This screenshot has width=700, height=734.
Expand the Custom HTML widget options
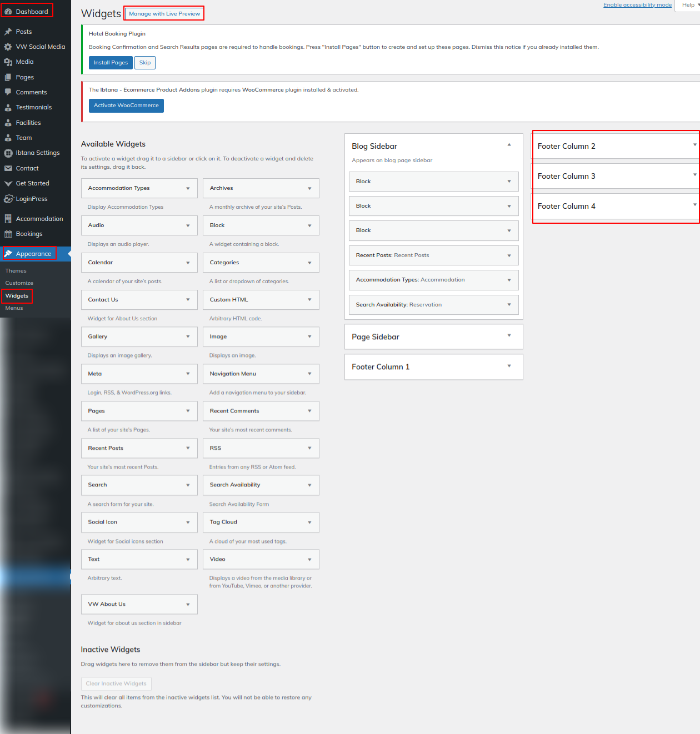point(309,300)
